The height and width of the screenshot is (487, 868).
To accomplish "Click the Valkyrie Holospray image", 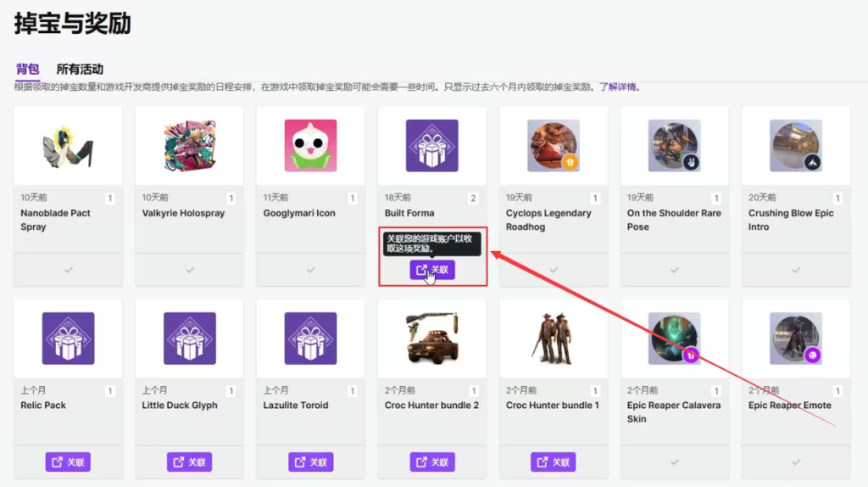I will coord(189,146).
